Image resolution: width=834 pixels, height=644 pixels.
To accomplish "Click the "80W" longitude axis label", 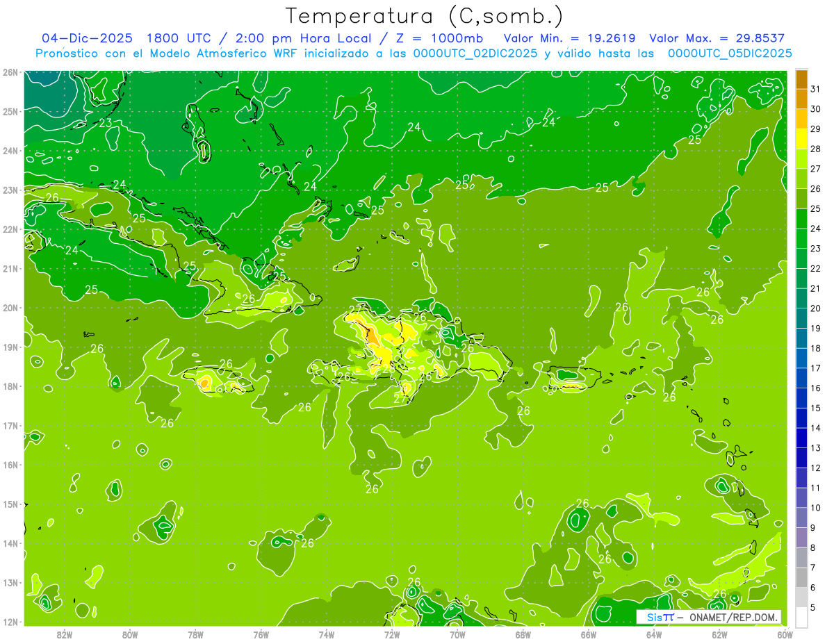I will [x=130, y=634].
